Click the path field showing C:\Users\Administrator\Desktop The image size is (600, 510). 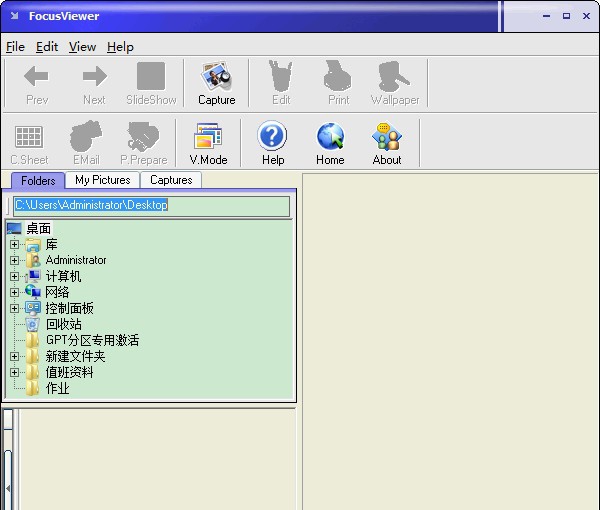pyautogui.click(x=152, y=205)
